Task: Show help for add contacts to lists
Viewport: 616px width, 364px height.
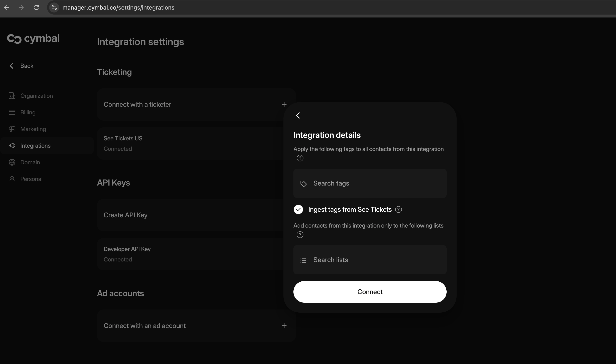Action: tap(300, 235)
